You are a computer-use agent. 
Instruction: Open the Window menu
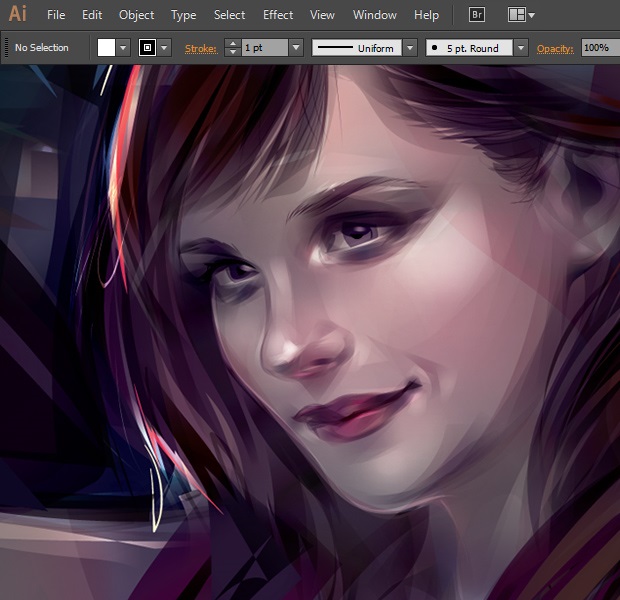(x=375, y=15)
